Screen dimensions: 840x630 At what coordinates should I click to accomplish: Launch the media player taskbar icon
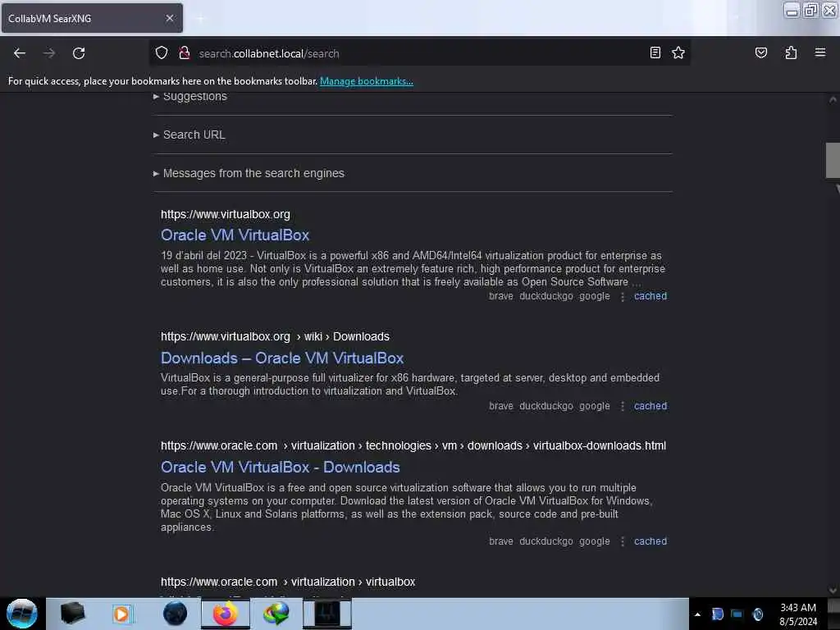(121, 614)
